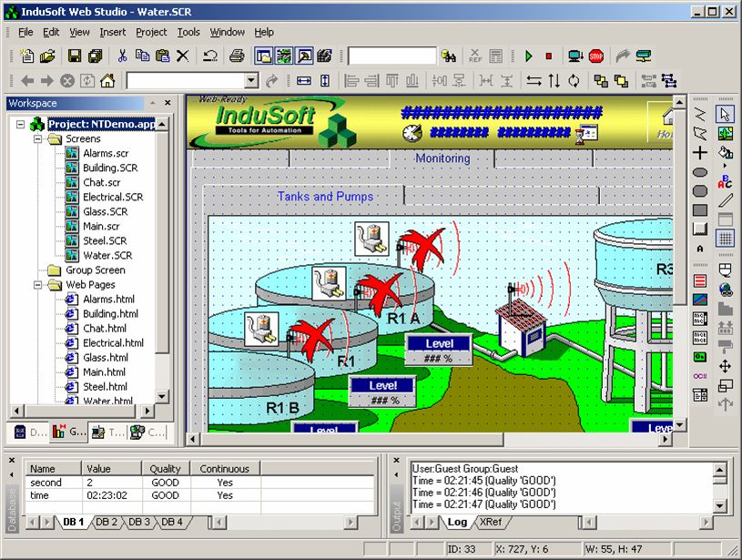Click the canvas vertical scrollbar down arrow
Viewport: 742px width, 560px height.
tap(679, 424)
